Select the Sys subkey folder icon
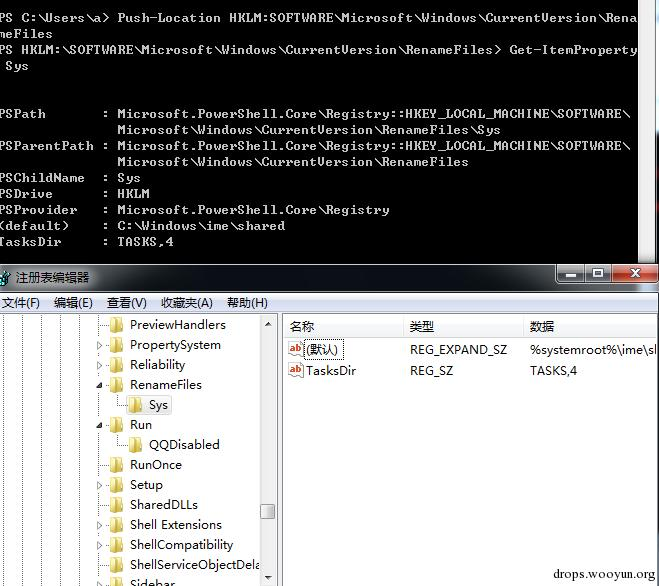This screenshot has height=586, width=659. (135, 405)
